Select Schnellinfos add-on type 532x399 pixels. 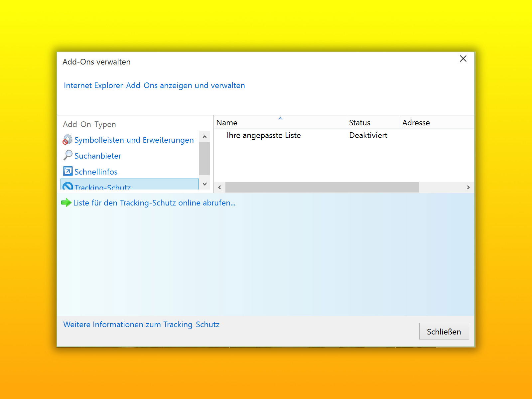point(96,172)
